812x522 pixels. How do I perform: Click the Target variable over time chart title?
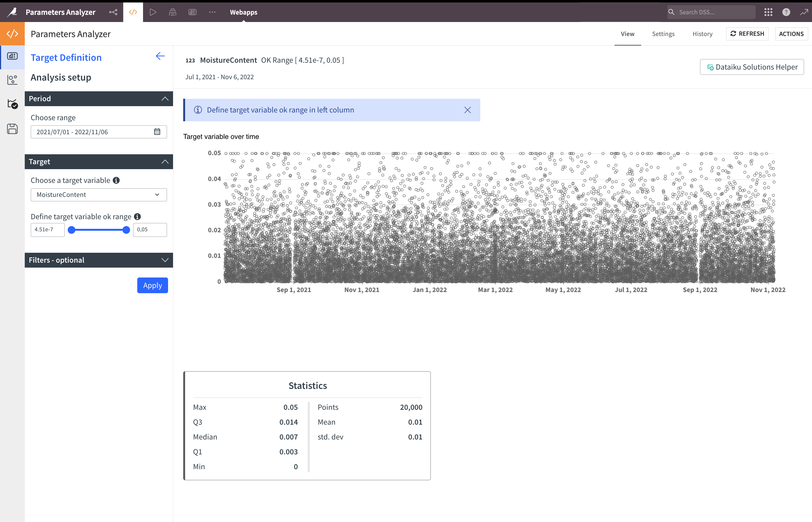(x=221, y=137)
